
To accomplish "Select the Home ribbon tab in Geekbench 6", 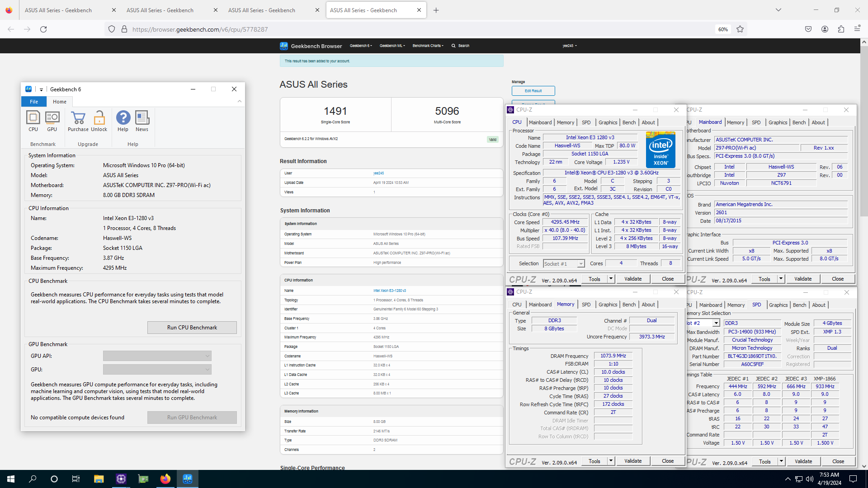I will pyautogui.click(x=59, y=102).
